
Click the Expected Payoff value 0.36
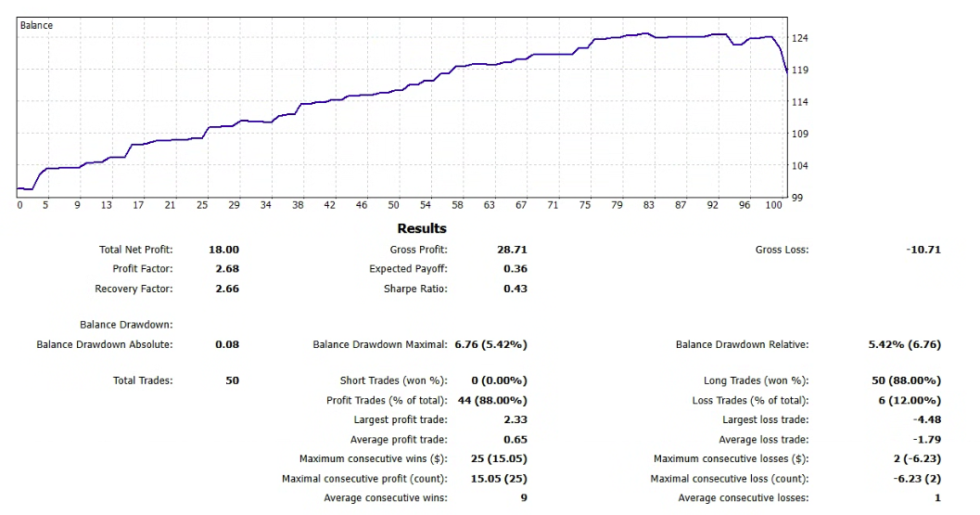[x=515, y=269]
